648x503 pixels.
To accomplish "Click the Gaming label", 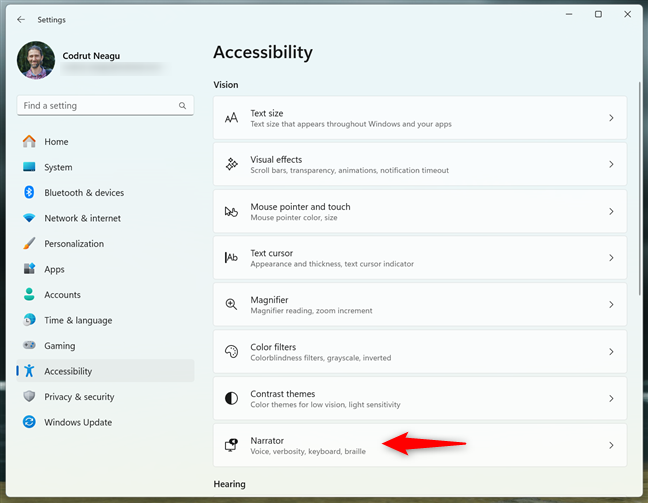I will tap(60, 346).
